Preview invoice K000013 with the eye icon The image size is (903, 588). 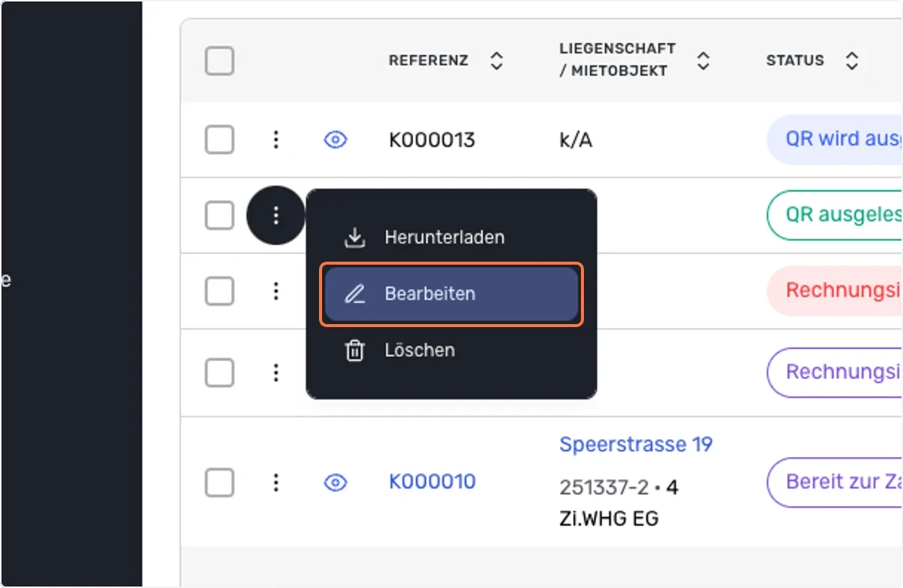[335, 140]
